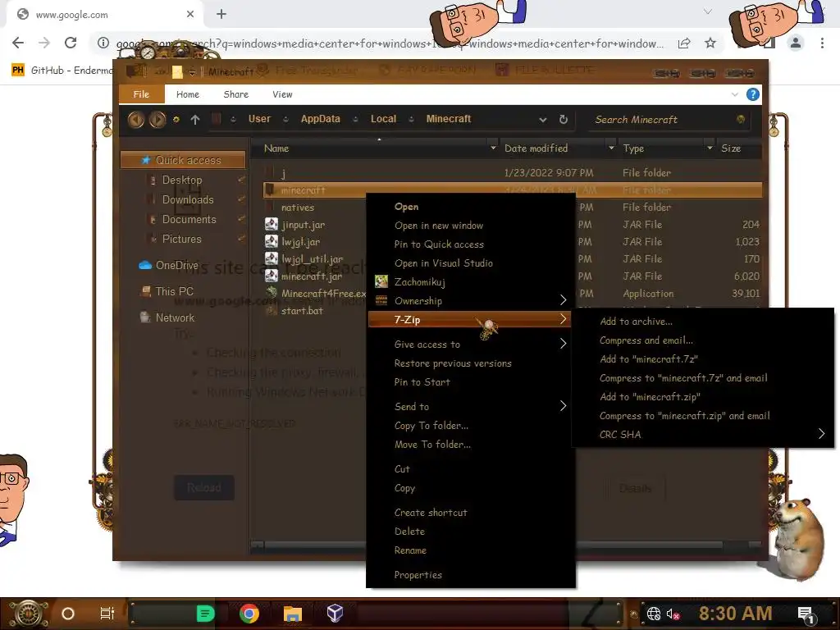The image size is (840, 630).
Task: Click Explorer forward navigation button
Action: coord(157,120)
